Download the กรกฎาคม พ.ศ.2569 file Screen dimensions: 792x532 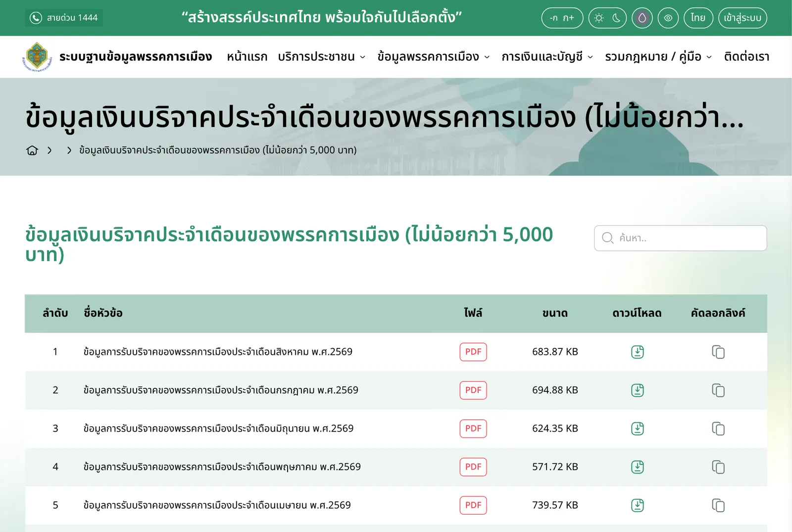pyautogui.click(x=638, y=390)
